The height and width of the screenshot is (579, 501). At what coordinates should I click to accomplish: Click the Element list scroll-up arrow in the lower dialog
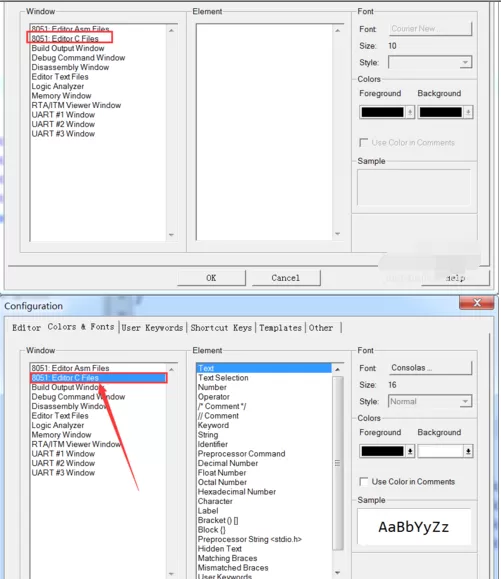[x=337, y=369]
